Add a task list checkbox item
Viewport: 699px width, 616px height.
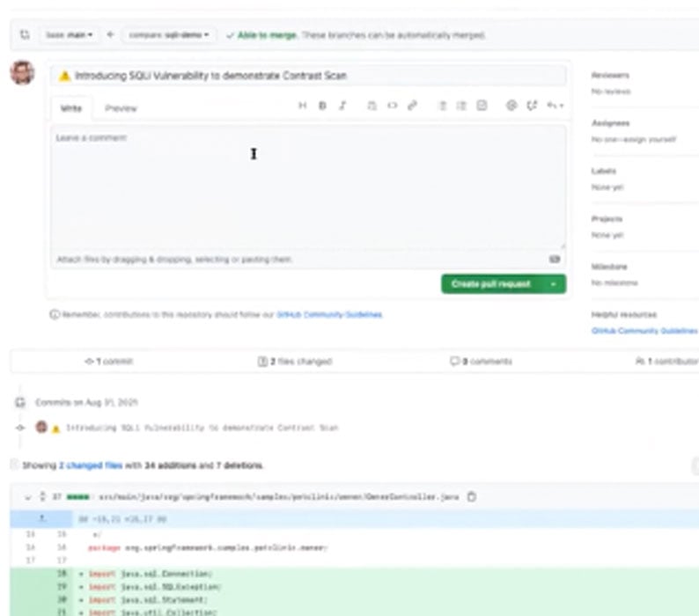pyautogui.click(x=482, y=106)
